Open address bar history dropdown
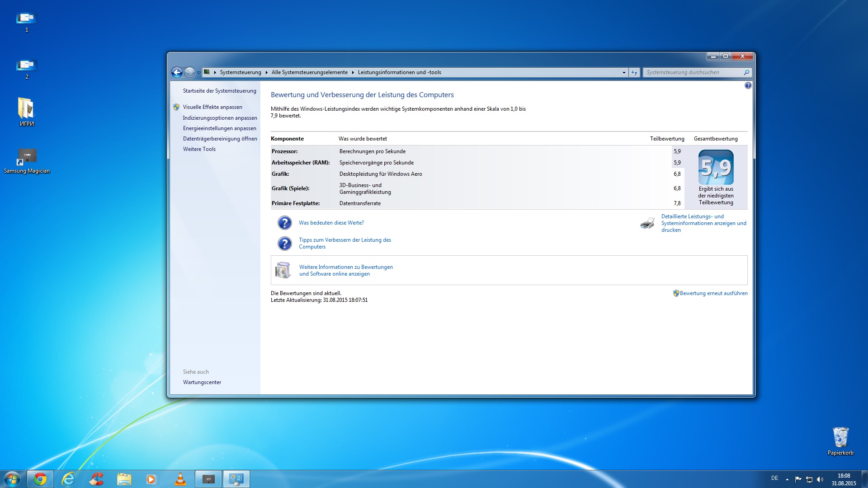Screen dimensions: 868x488 coord(624,72)
